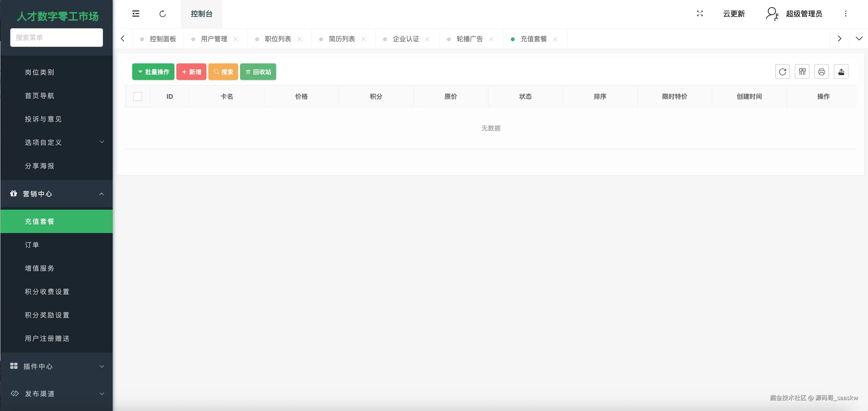Open the vertical three-dot more menu

point(845,14)
